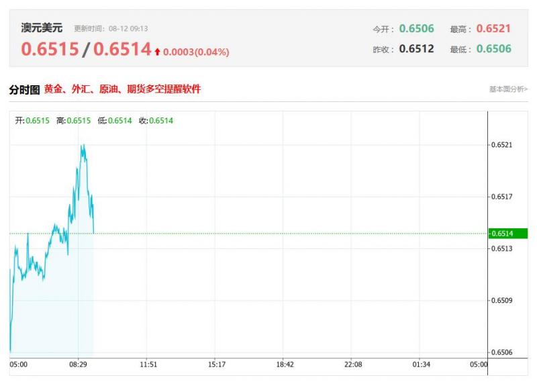Click the change value 0.0003(0.04%)

click(196, 52)
